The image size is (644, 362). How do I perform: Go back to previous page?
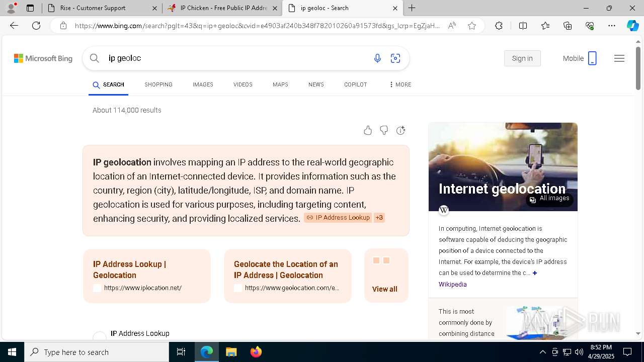point(14,26)
